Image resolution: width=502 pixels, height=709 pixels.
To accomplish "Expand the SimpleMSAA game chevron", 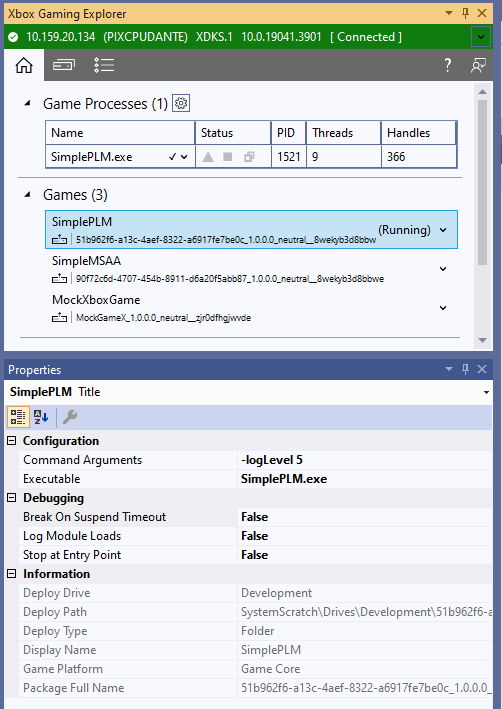I will coord(443,269).
